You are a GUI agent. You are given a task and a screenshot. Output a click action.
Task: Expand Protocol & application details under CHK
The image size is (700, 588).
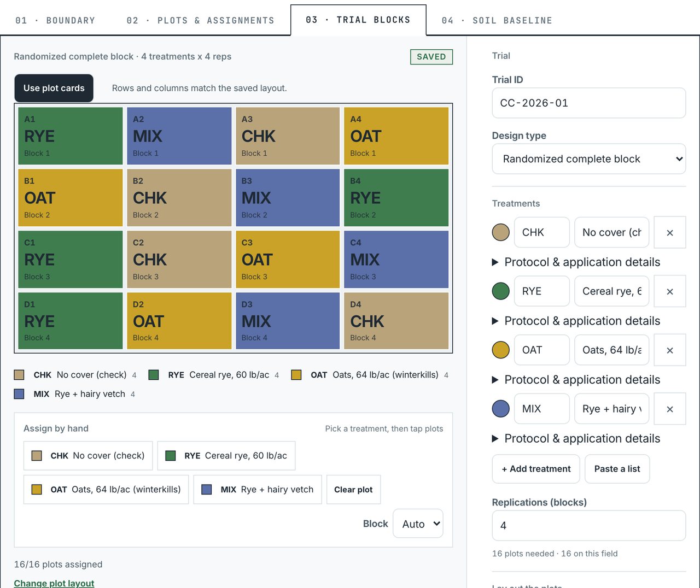[576, 262]
